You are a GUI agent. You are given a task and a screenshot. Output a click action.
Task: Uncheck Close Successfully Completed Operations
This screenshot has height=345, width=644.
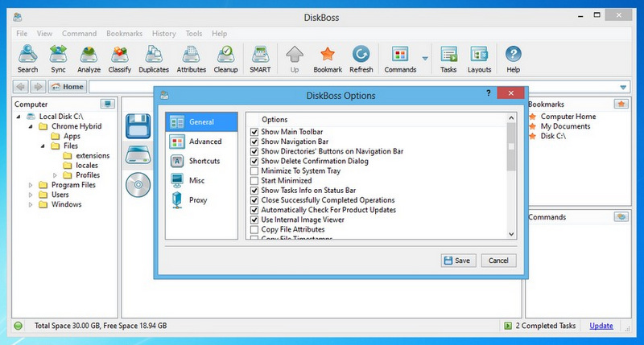pyautogui.click(x=254, y=200)
